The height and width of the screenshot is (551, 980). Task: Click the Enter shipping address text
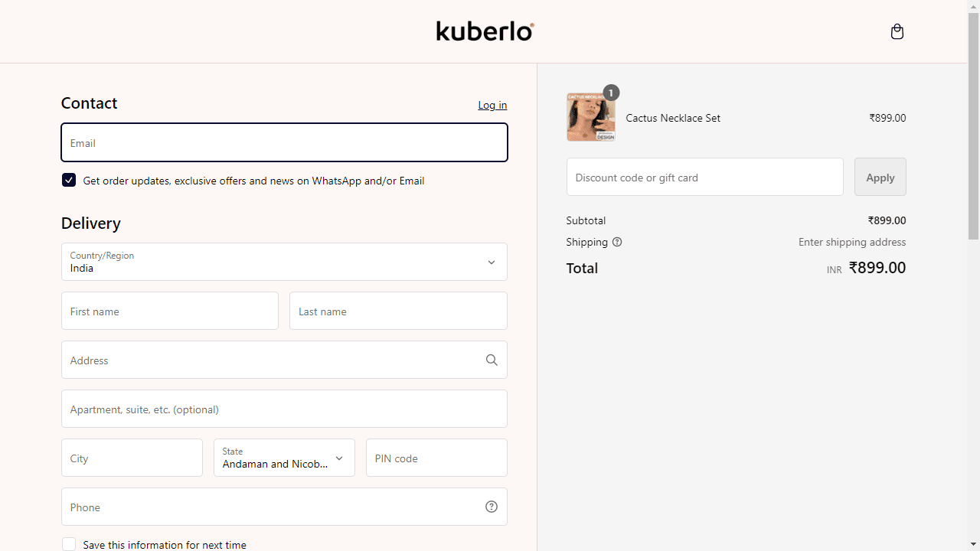(852, 242)
